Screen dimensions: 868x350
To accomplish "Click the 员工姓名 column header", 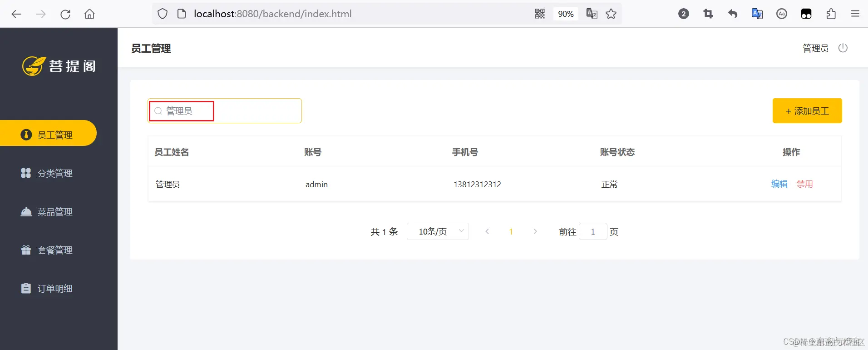I will (172, 152).
